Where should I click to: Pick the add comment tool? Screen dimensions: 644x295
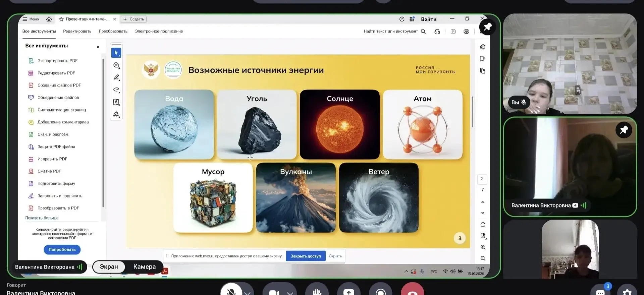(x=116, y=65)
